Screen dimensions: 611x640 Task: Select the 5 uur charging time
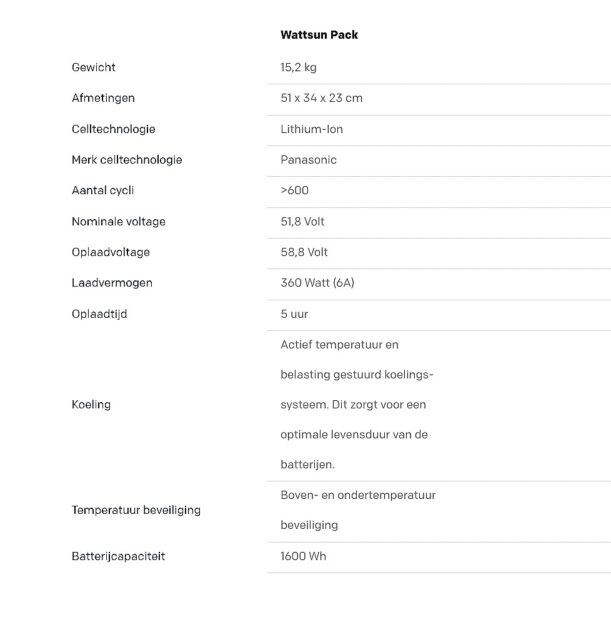point(294,314)
